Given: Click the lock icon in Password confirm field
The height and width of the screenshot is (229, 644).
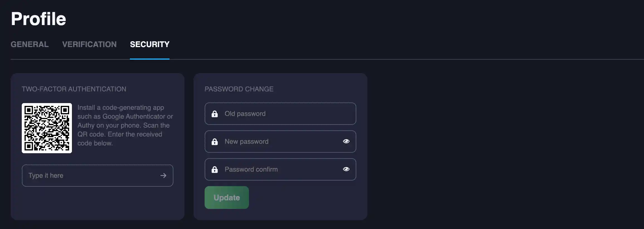Looking at the screenshot, I should (214, 169).
